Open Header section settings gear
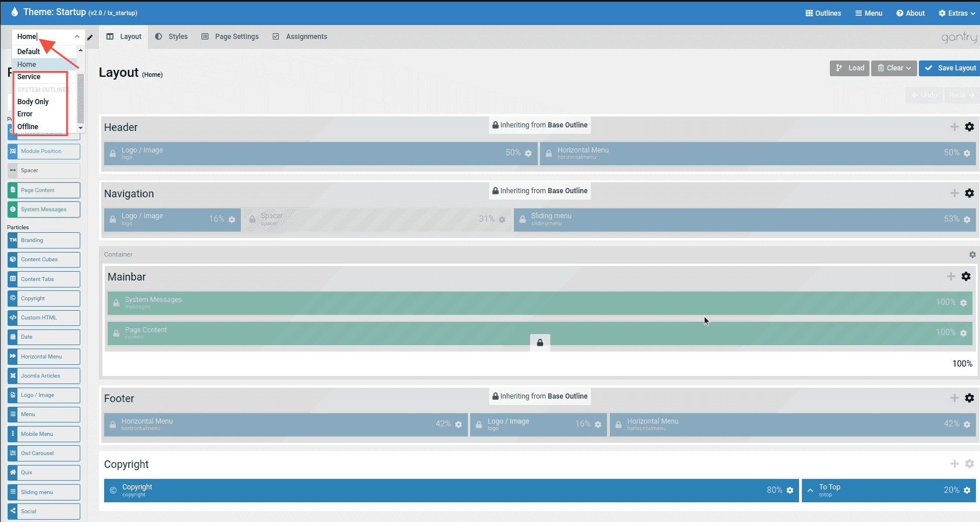 970,127
